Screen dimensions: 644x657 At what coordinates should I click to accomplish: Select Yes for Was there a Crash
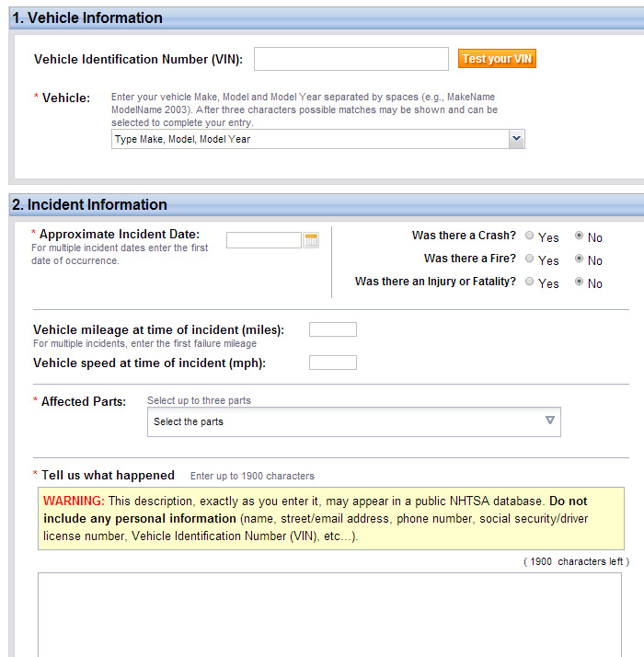click(x=529, y=236)
